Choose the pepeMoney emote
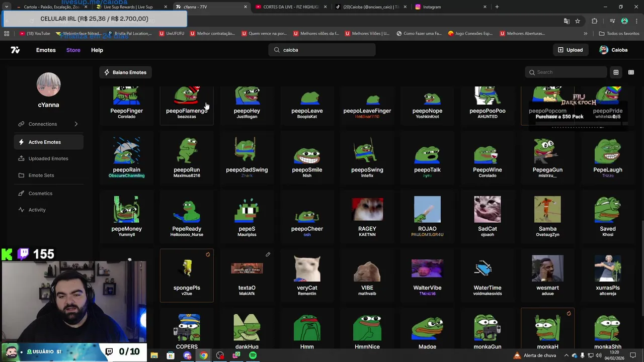This screenshot has height=362, width=644. point(127,216)
